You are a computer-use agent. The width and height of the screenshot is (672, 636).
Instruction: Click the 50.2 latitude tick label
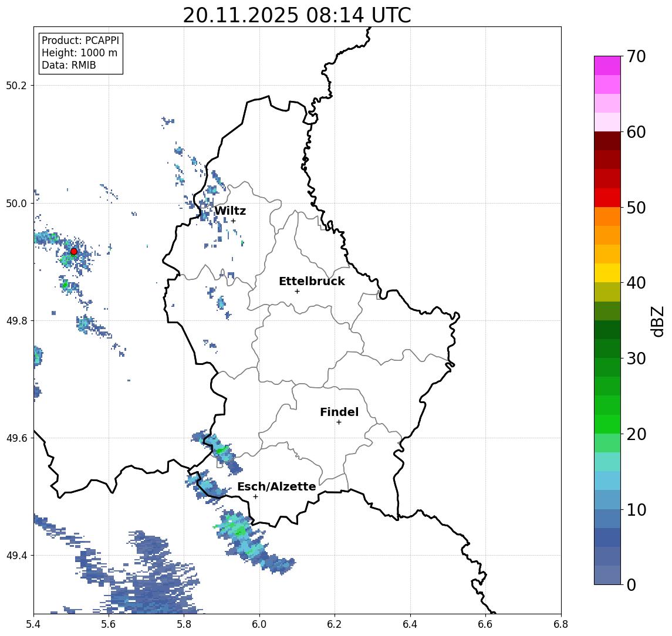tap(16, 85)
